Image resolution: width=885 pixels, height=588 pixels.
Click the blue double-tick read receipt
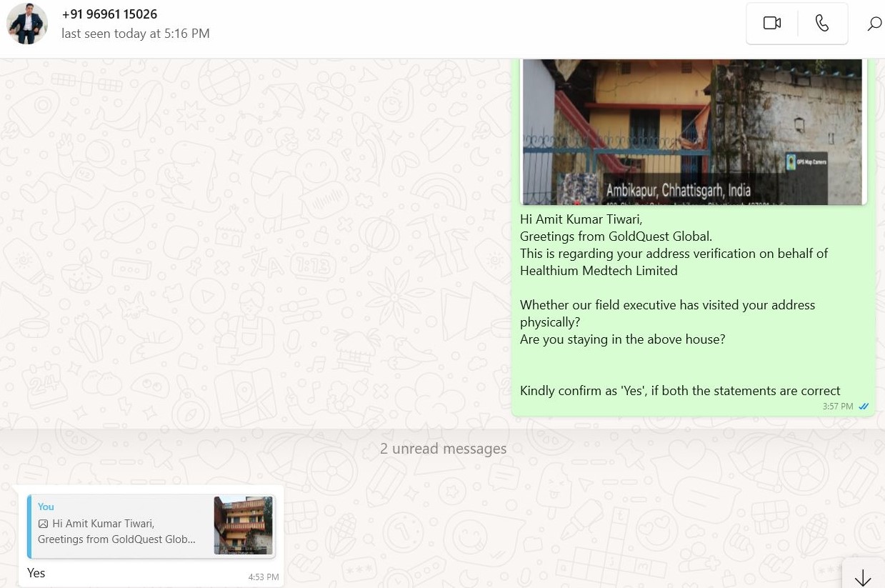pos(864,407)
